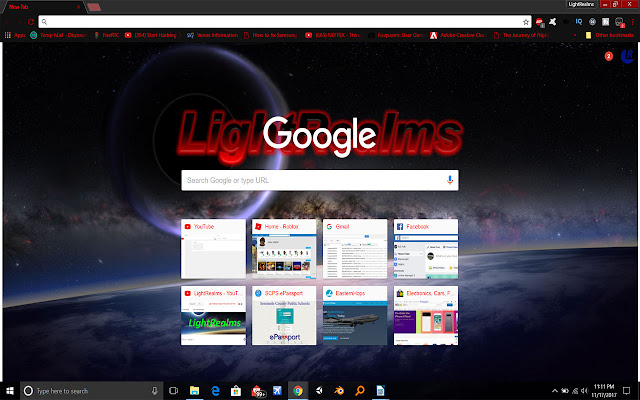Open the LightRealms - YouTube tile

tap(213, 316)
